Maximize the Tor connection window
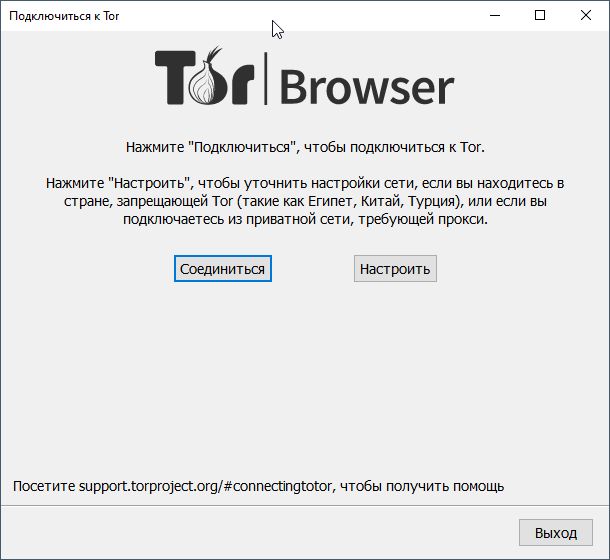 point(540,16)
